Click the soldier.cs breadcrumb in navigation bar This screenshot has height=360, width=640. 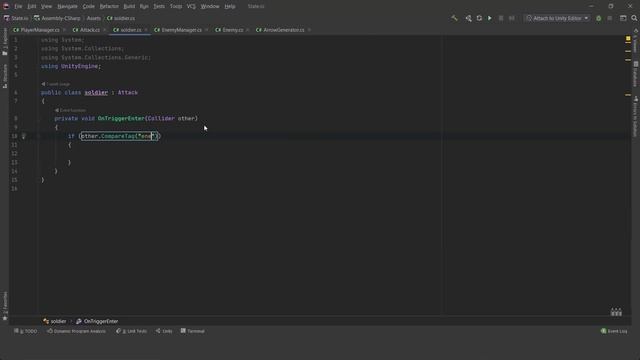click(121, 18)
